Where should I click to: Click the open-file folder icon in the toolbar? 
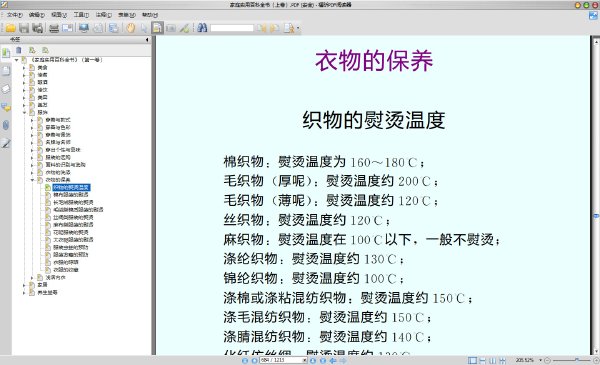pyautogui.click(x=10, y=28)
